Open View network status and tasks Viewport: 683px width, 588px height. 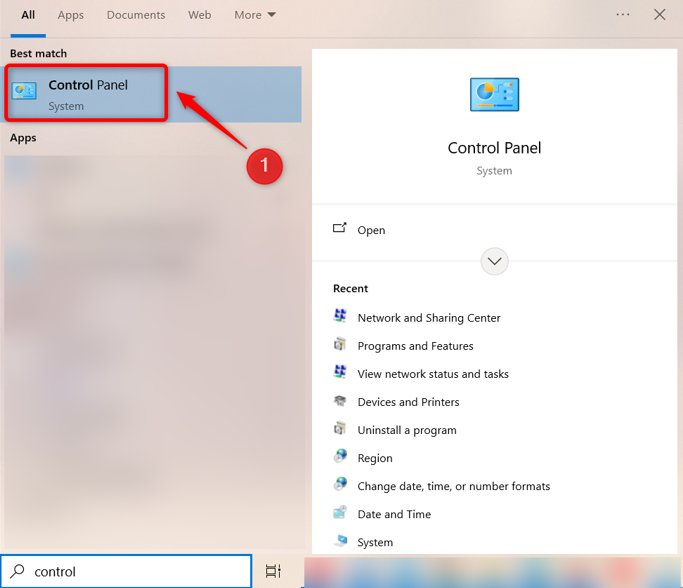point(433,374)
